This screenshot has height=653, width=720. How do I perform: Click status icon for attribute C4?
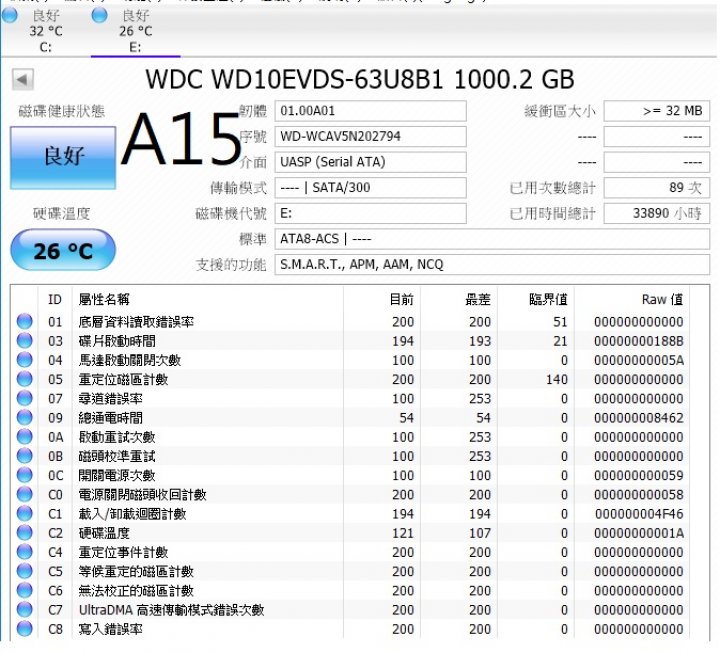[24, 552]
